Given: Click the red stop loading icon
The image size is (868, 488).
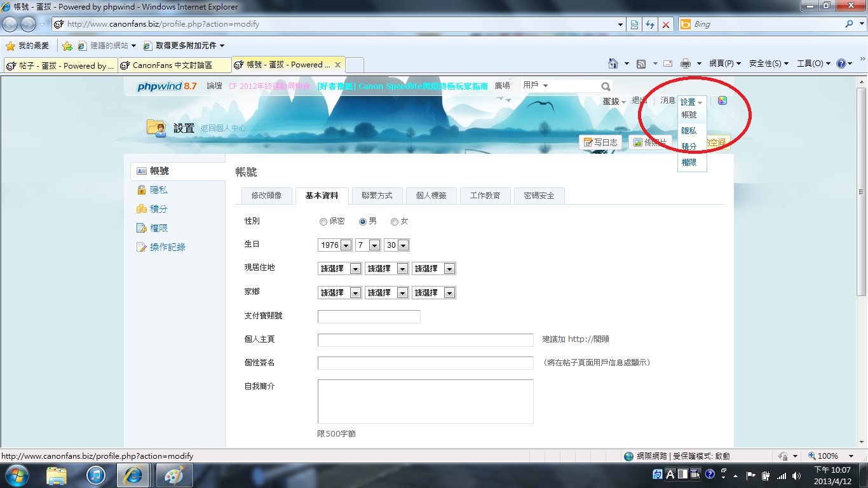Looking at the screenshot, I should click(x=665, y=24).
